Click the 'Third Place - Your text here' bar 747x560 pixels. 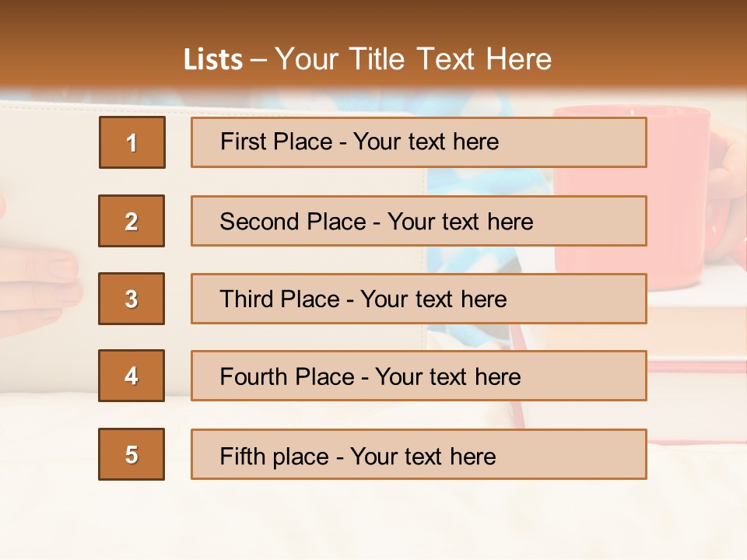click(419, 299)
